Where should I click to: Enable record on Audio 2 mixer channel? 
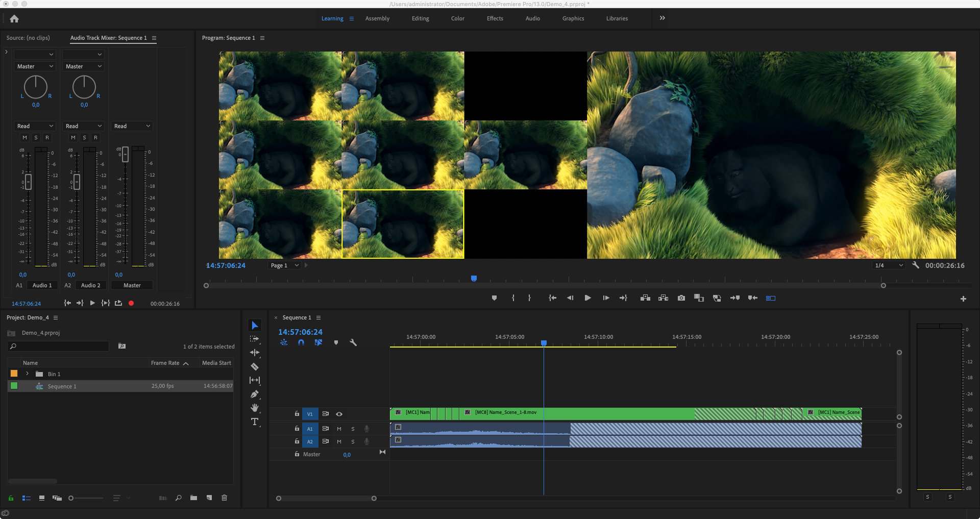(95, 138)
